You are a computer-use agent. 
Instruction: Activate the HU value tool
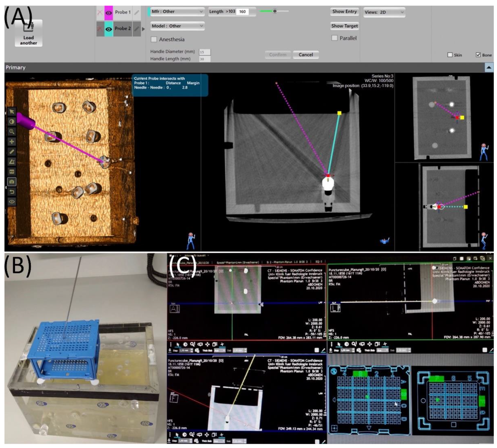[x=12, y=172]
